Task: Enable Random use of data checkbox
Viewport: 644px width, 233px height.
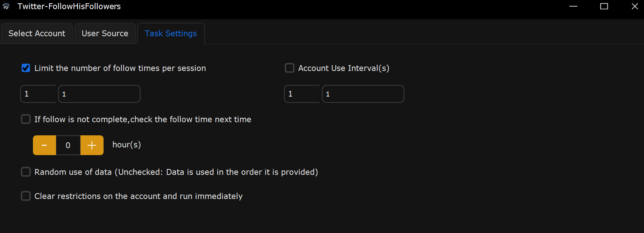Action: click(26, 172)
